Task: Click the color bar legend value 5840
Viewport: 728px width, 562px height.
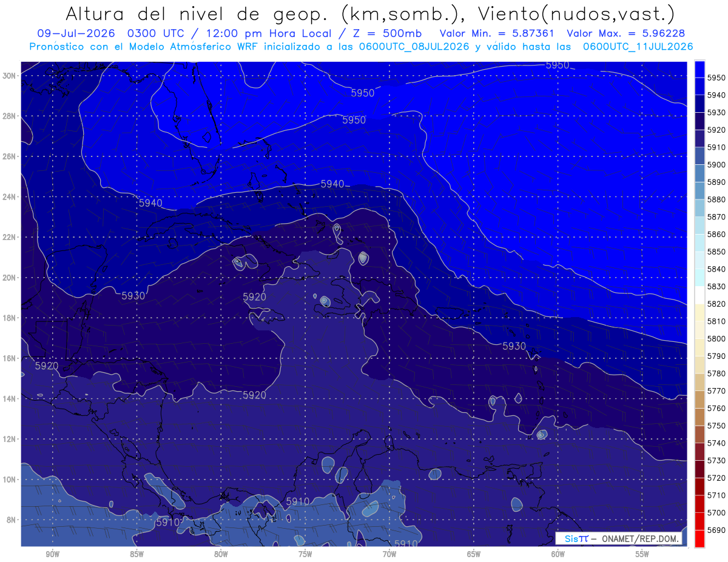Action: (716, 269)
